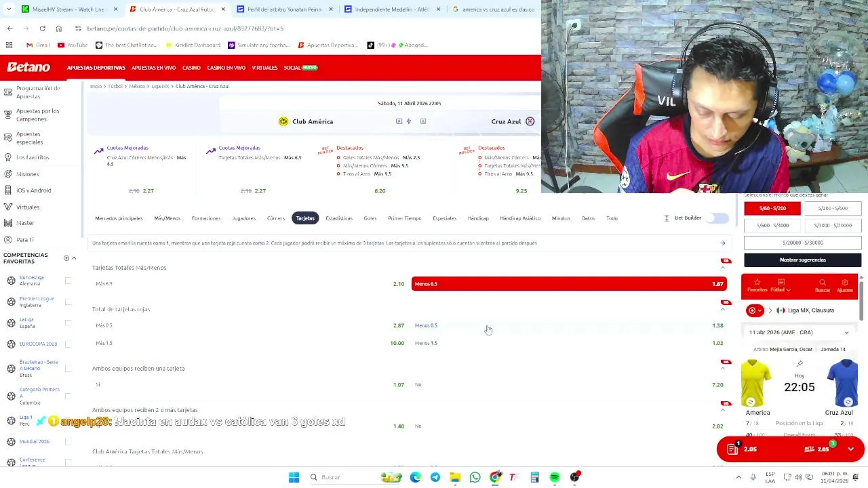The width and height of the screenshot is (868, 488).
Task: Open Chrome from the taskbar
Action: click(x=495, y=477)
